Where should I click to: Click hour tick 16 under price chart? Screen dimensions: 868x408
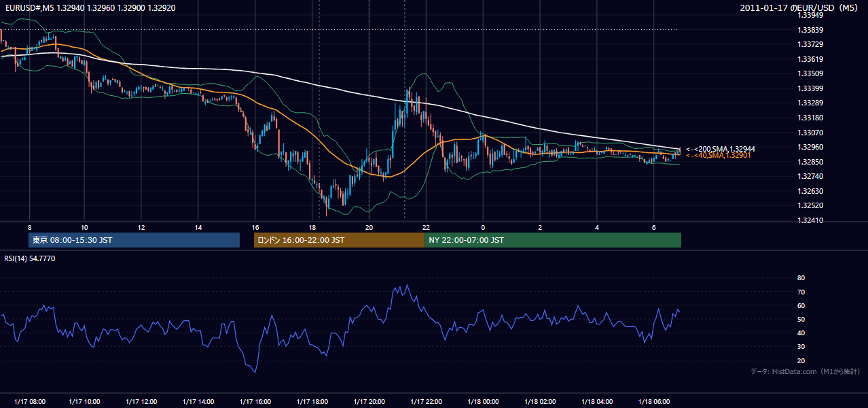pos(255,227)
